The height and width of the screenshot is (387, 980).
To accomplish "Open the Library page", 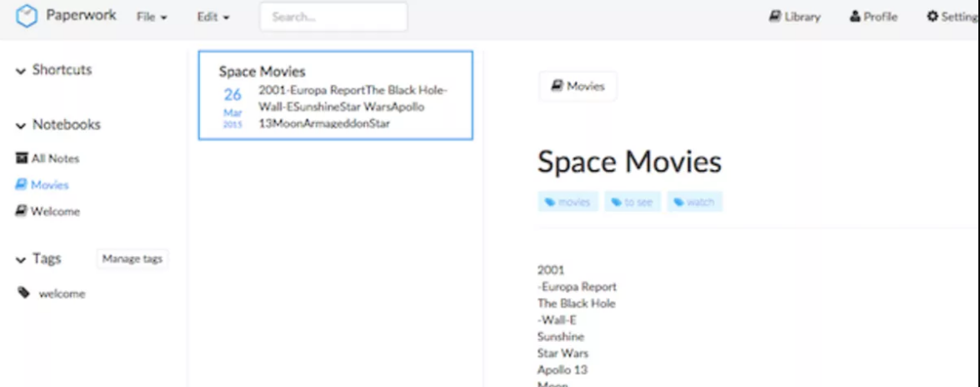I will pyautogui.click(x=793, y=17).
